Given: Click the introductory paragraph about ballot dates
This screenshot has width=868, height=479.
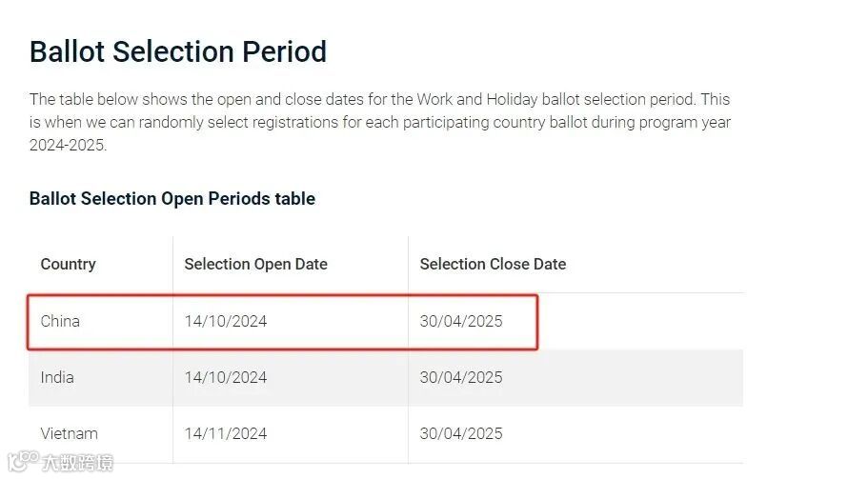Looking at the screenshot, I should (x=380, y=122).
